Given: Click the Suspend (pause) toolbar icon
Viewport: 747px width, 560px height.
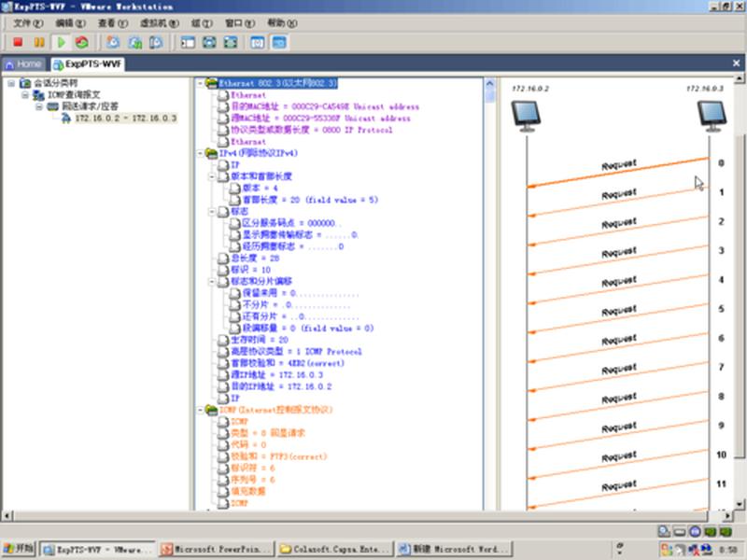Looking at the screenshot, I should (39, 42).
